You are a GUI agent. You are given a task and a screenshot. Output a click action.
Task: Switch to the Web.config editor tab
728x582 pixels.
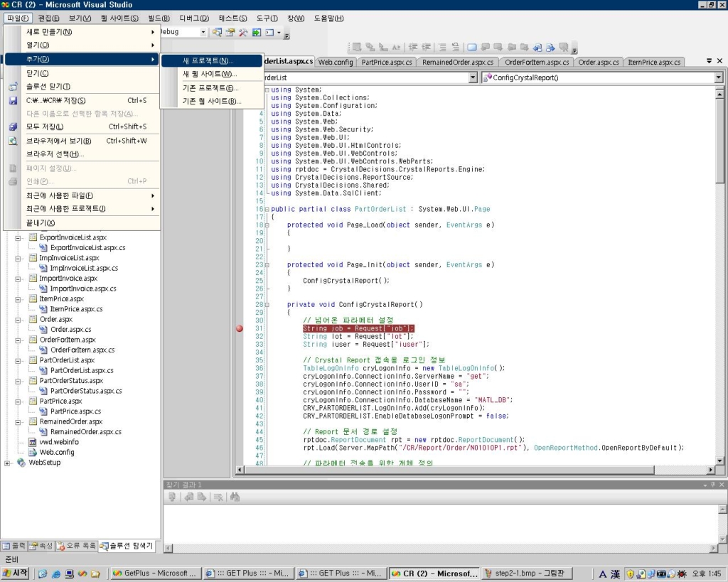pyautogui.click(x=336, y=63)
